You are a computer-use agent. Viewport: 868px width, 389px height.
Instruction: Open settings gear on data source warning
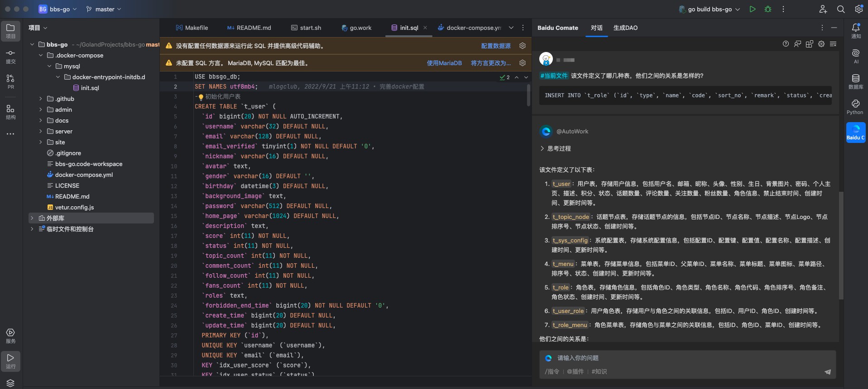click(x=523, y=46)
